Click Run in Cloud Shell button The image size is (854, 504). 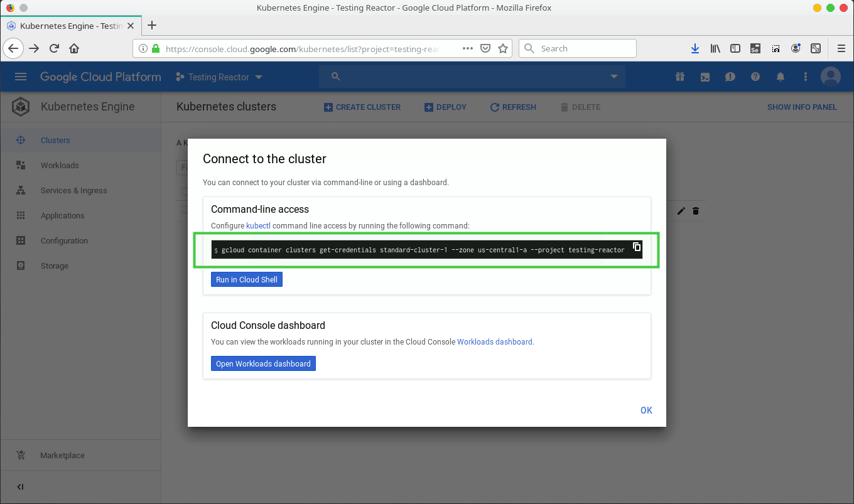coord(247,279)
